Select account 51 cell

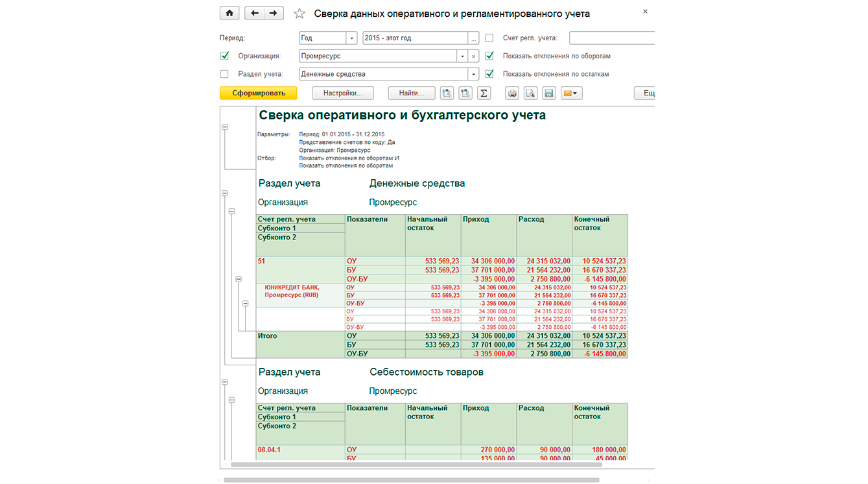301,270
